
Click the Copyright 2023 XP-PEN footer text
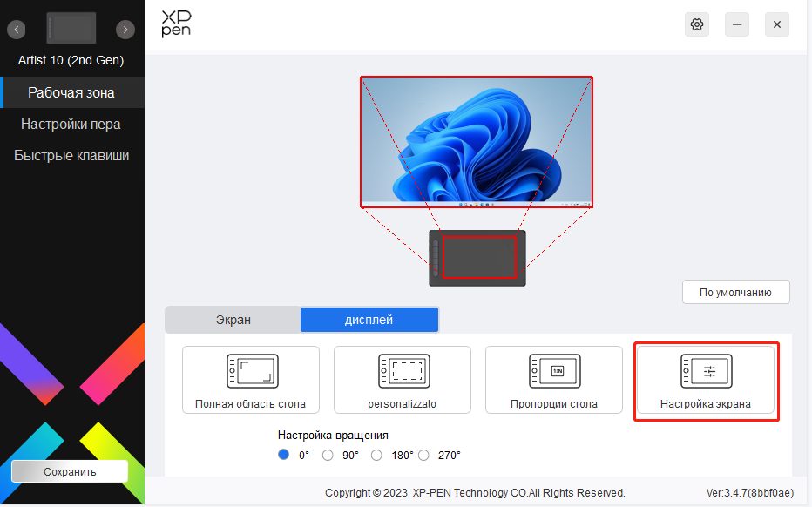[x=475, y=492]
